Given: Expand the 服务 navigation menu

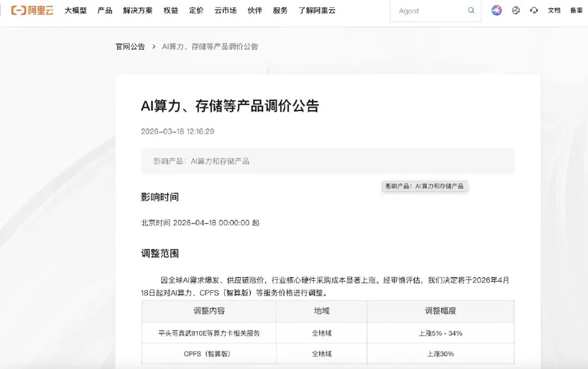Looking at the screenshot, I should [x=280, y=10].
